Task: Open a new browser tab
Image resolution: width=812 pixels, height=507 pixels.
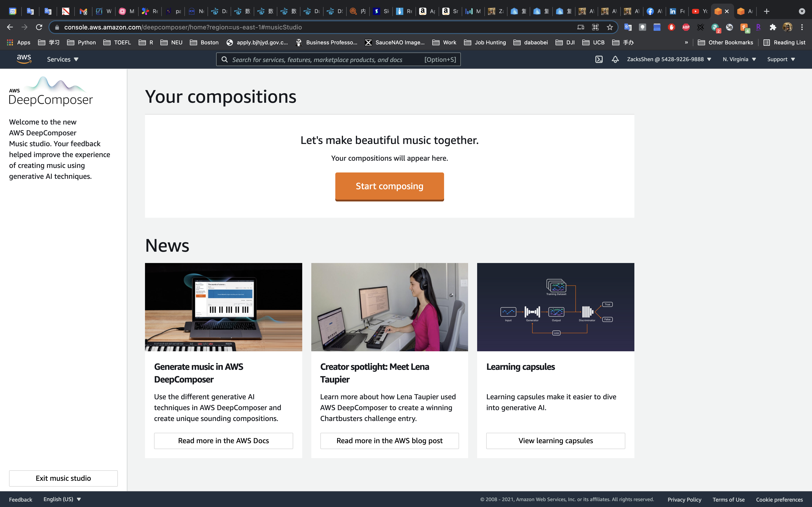Action: click(766, 11)
